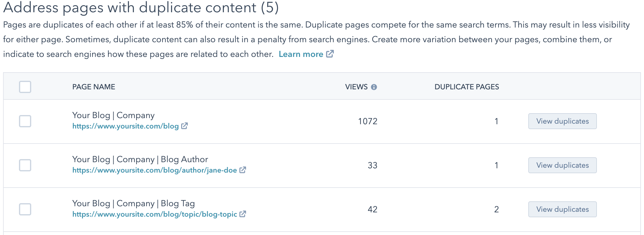Select the Blog Tag row checkbox
This screenshot has height=235, width=644.
25,209
